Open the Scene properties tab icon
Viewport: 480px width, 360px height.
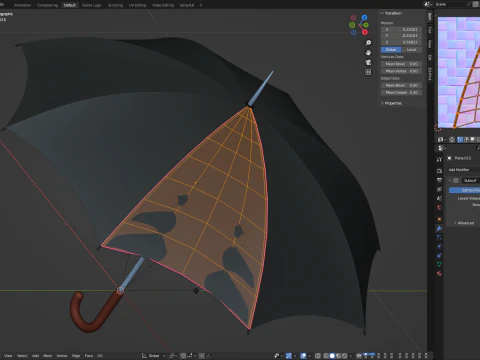[x=439, y=198]
